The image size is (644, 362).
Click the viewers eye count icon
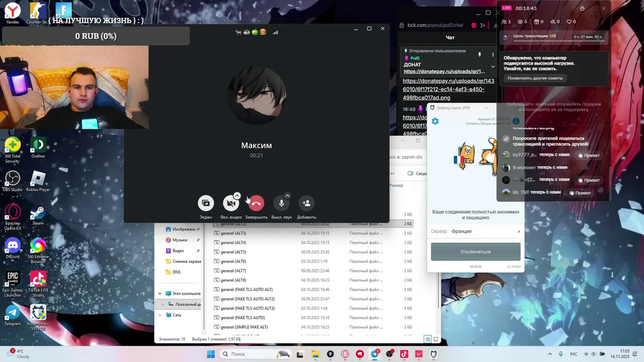(x=520, y=22)
